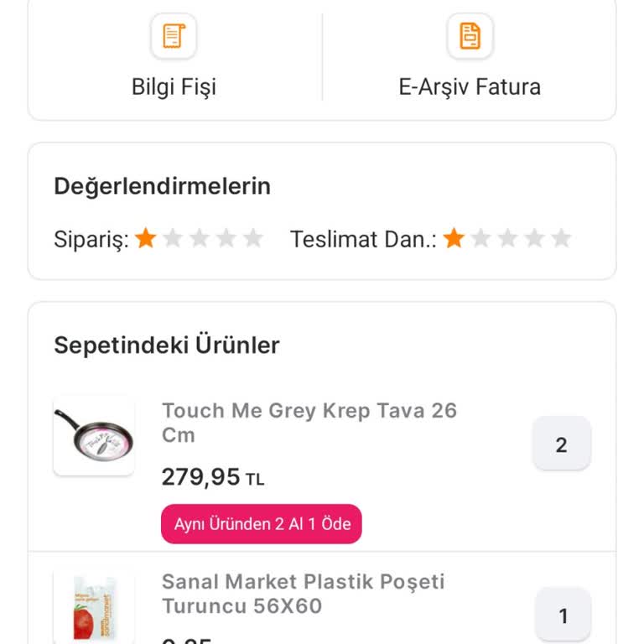Rate Teslimat Dan. four stars
The image size is (644, 644).
coord(534,239)
